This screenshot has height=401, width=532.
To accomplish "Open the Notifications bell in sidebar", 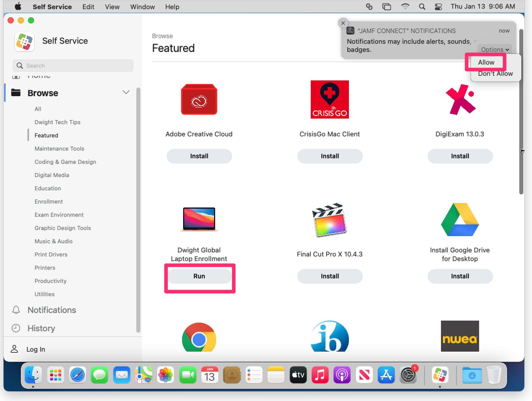I will click(x=16, y=310).
